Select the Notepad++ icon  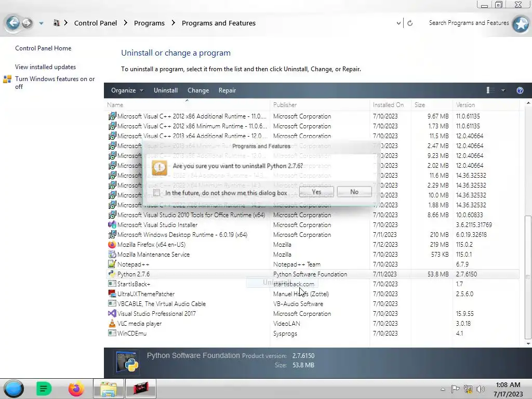[112, 264]
